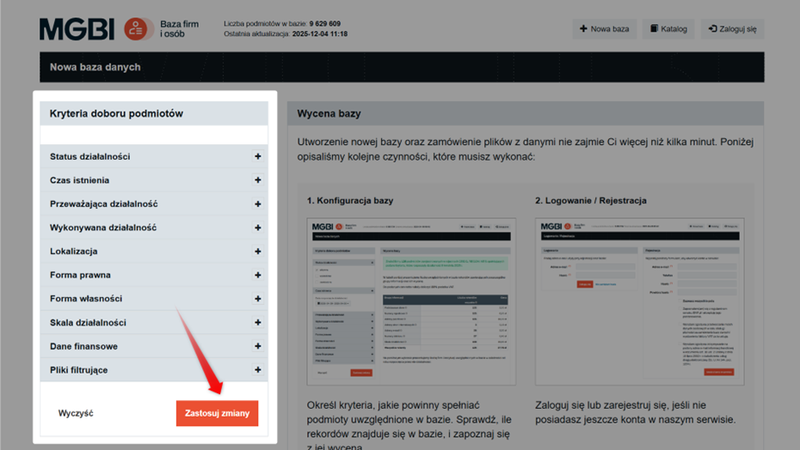800x450 pixels.
Task: Click the plus icon for Czas istnienia
Action: (257, 180)
